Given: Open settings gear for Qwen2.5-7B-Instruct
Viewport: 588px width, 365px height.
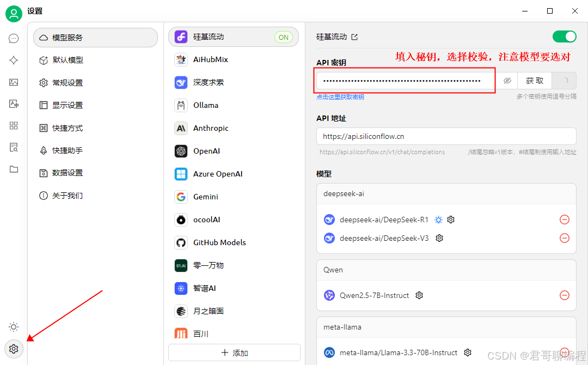Looking at the screenshot, I should point(419,295).
